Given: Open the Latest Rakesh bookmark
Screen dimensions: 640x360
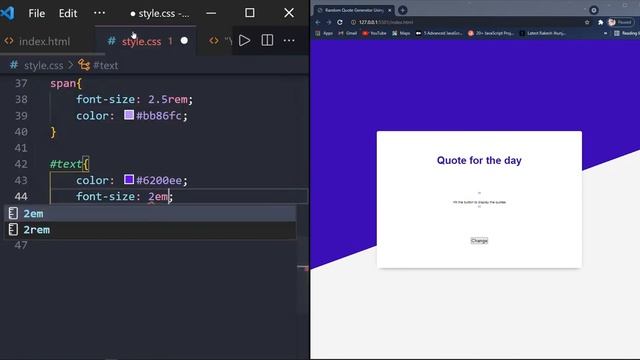Looking at the screenshot, I should (542, 33).
